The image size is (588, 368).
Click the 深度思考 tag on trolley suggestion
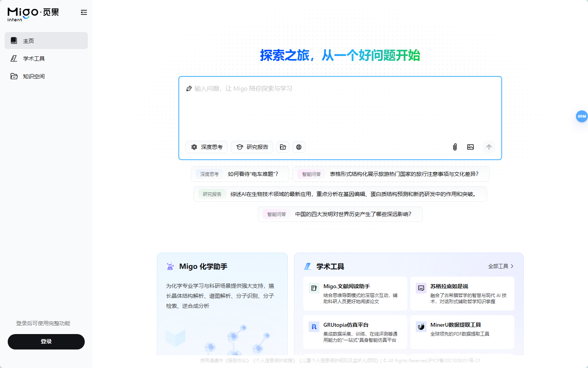coord(210,174)
